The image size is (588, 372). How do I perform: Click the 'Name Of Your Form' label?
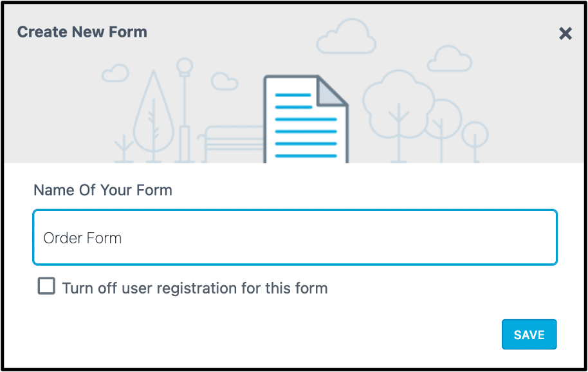coord(103,190)
